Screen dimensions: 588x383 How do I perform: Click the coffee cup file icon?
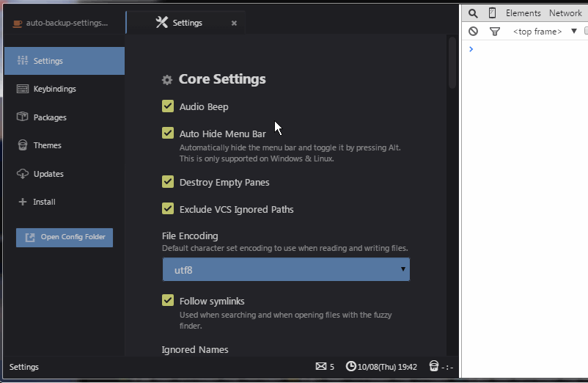point(18,23)
